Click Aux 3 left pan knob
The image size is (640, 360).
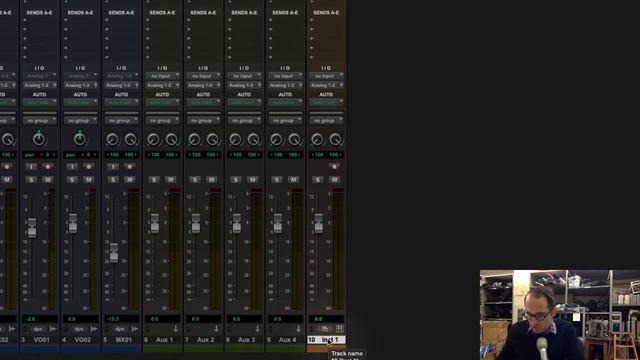(236, 139)
